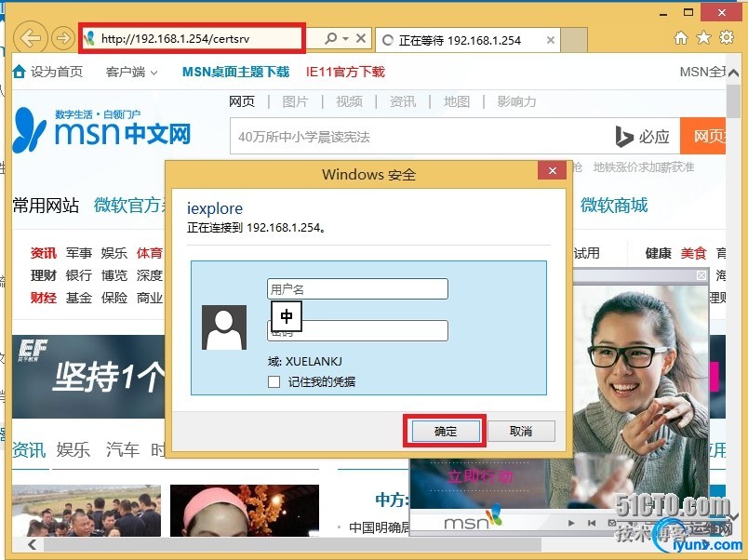Screen dimensions: 748x560
Task: Cancel the dialog with 取消
Action: [x=521, y=432]
